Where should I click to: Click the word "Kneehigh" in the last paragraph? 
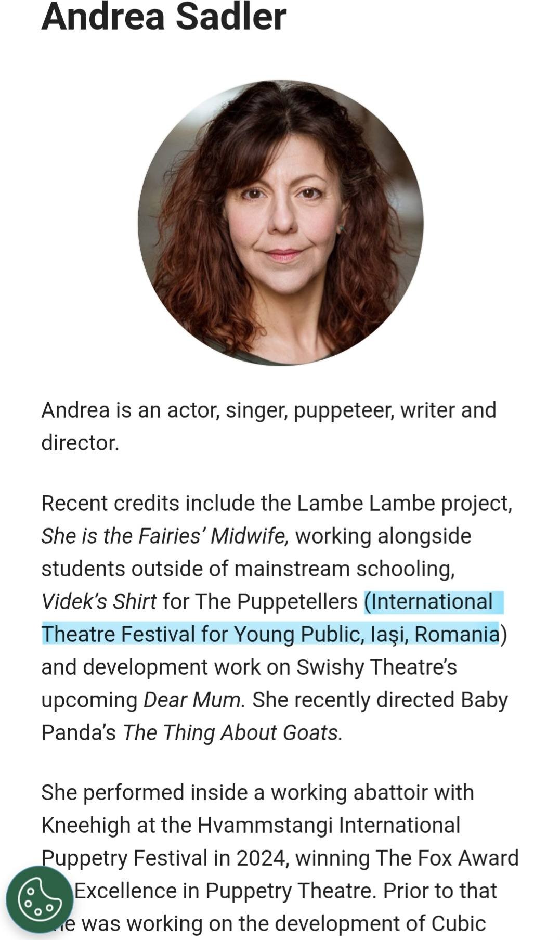(x=86, y=825)
